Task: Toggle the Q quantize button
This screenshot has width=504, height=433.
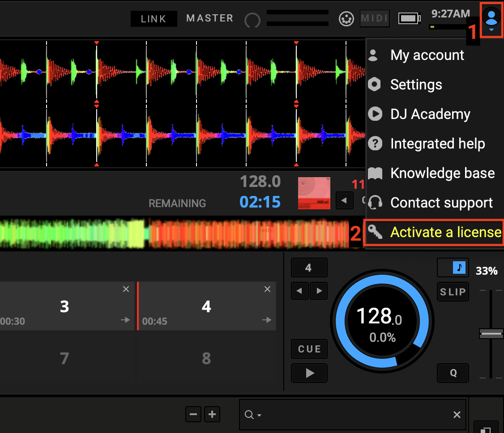Action: tap(453, 373)
